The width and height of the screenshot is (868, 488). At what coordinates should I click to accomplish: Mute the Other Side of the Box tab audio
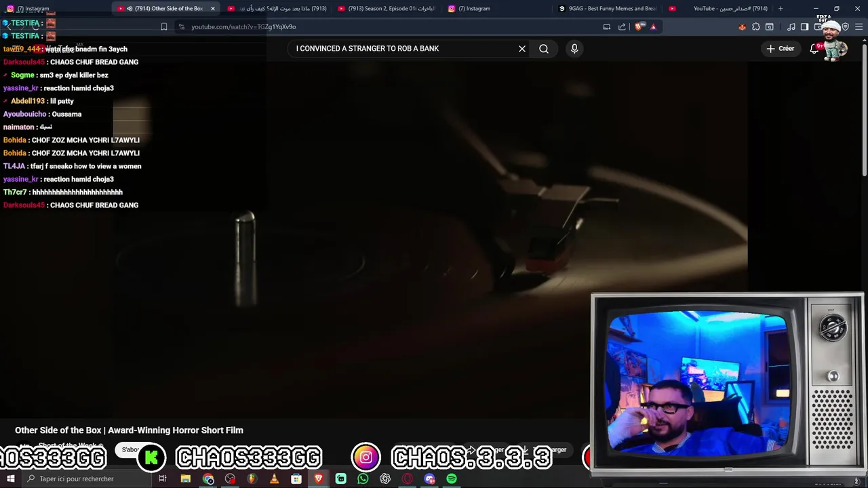[x=130, y=9]
